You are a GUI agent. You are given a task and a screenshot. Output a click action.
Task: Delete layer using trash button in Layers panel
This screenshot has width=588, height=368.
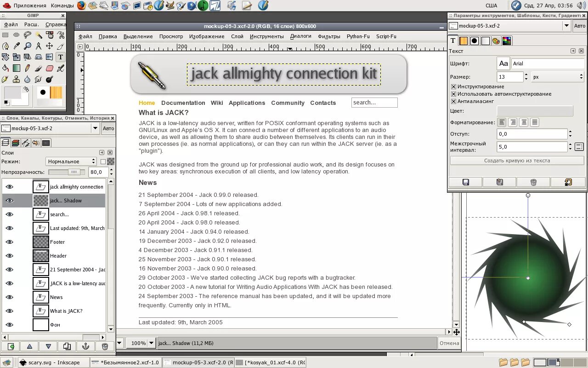coord(105,346)
